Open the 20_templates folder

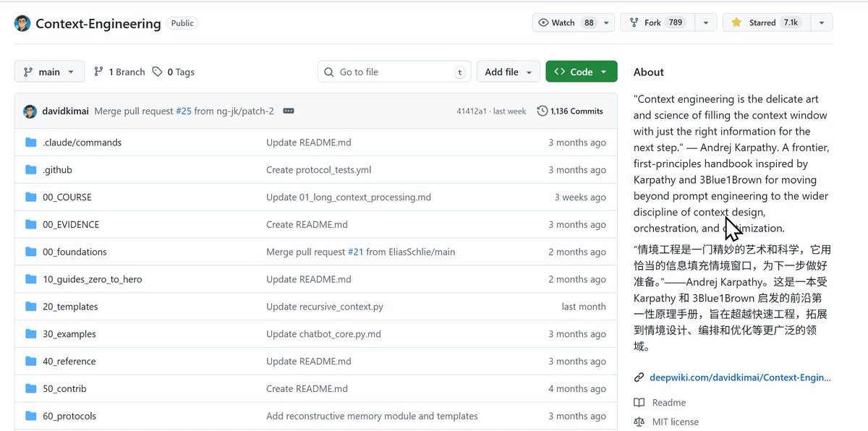70,307
